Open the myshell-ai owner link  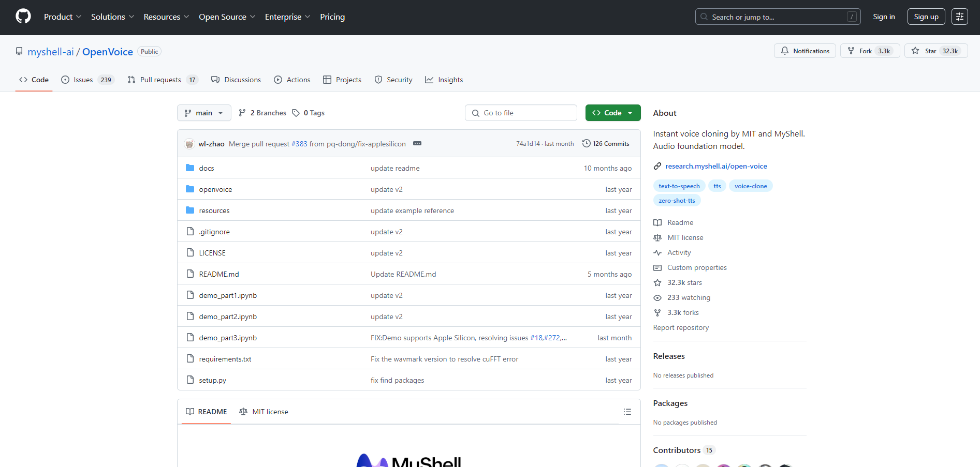(x=51, y=52)
